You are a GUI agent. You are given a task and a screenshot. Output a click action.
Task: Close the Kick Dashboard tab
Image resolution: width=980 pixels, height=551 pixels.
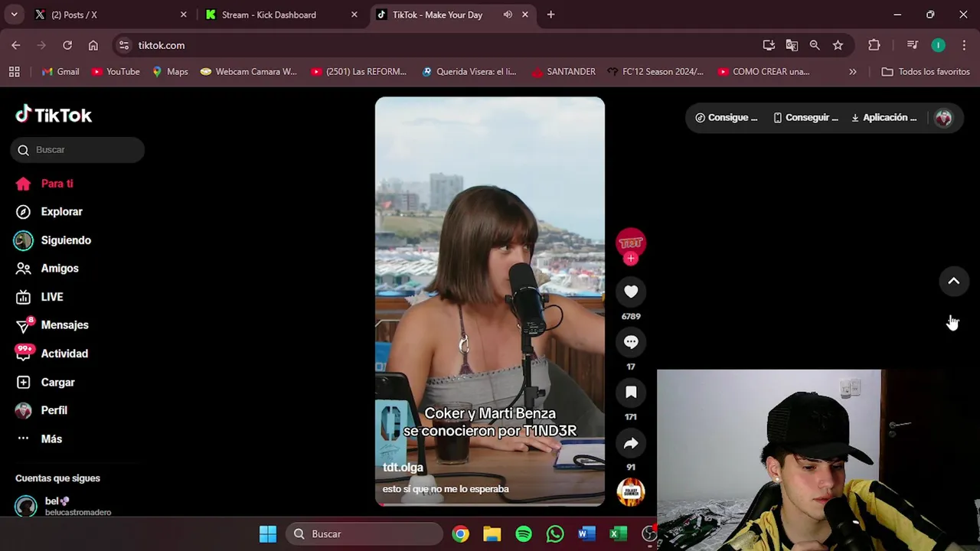pyautogui.click(x=354, y=15)
